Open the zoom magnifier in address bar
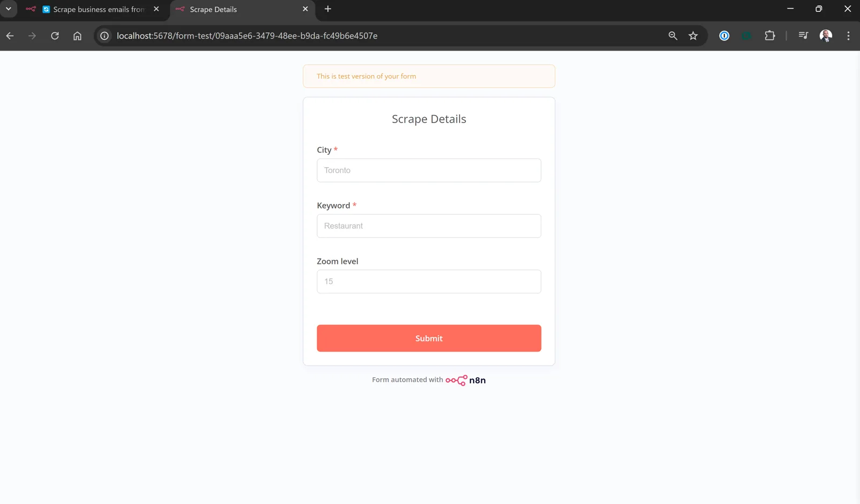The height and width of the screenshot is (504, 860). pos(672,35)
